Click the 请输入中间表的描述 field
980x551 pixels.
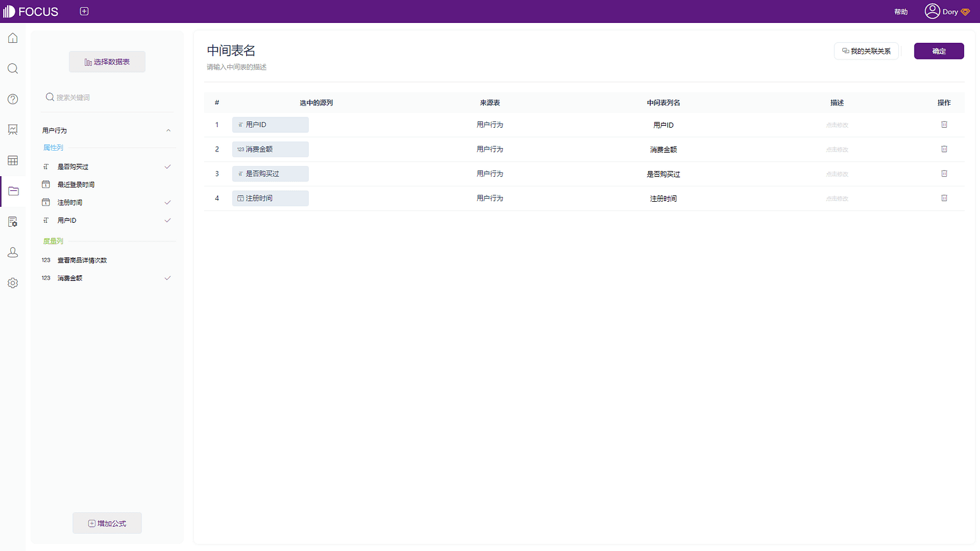pos(237,67)
